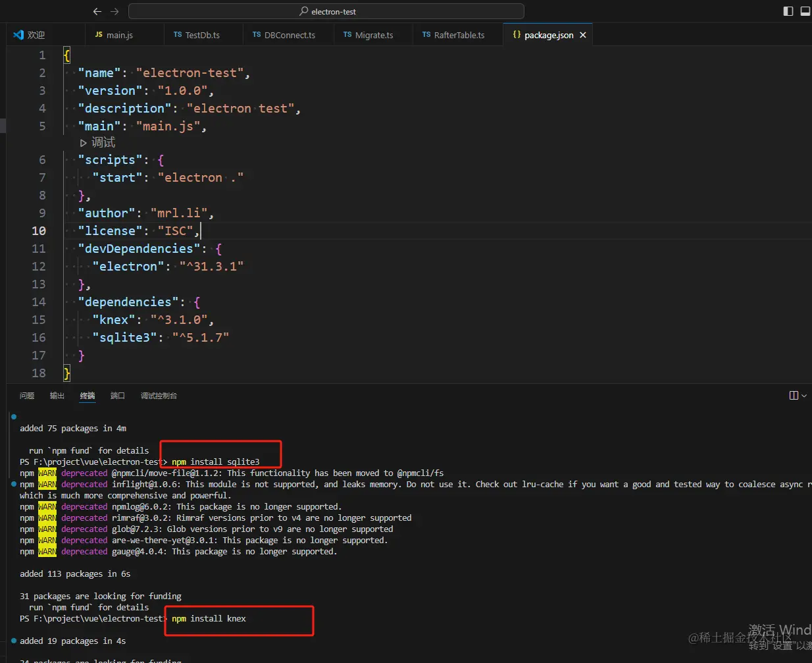The image size is (812, 663).
Task: Select the Migrate.ts tab
Action: point(368,35)
